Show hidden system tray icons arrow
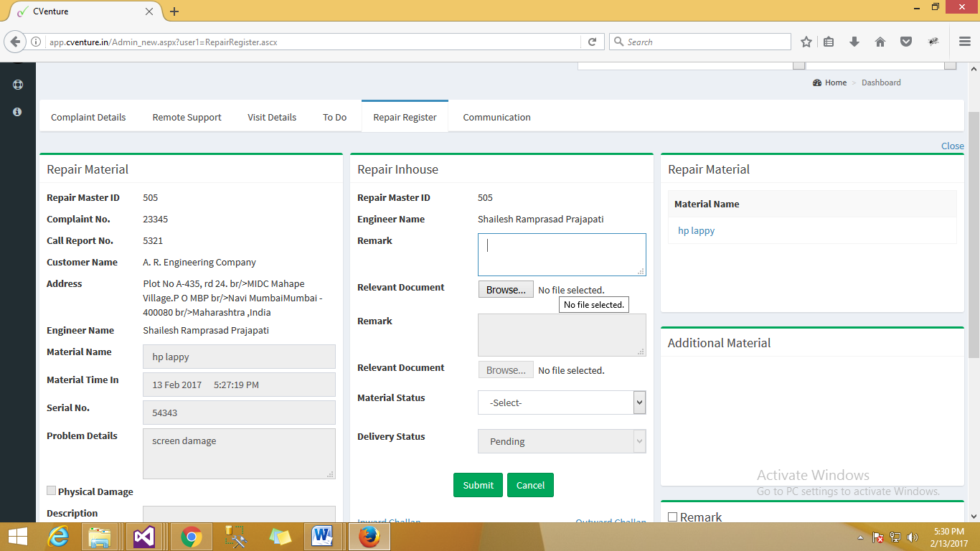This screenshot has height=551, width=980. [x=860, y=537]
